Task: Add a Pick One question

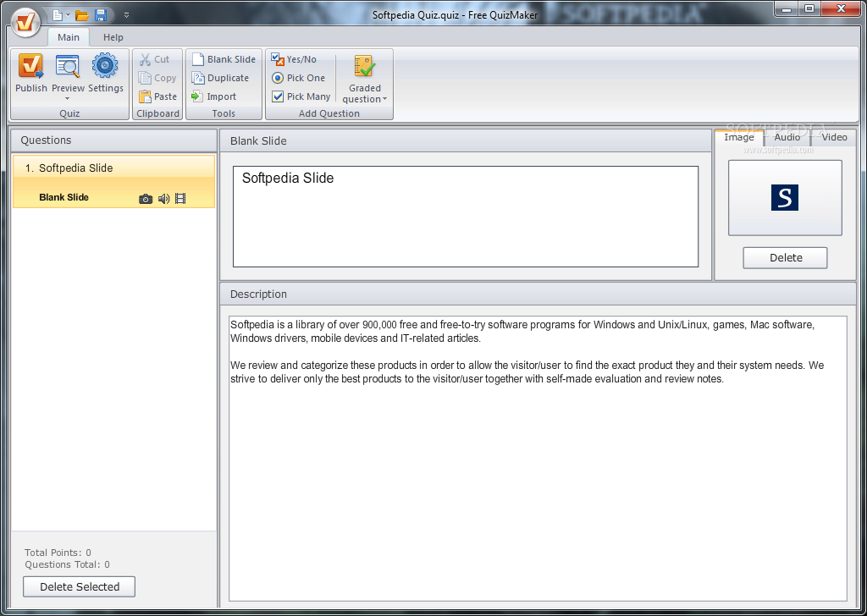Action: 298,78
